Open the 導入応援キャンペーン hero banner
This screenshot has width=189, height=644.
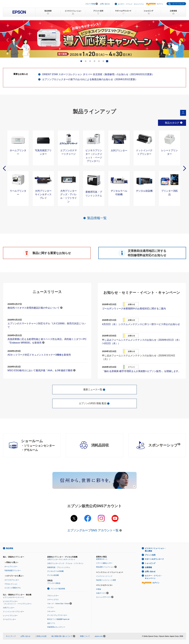tap(94, 39)
